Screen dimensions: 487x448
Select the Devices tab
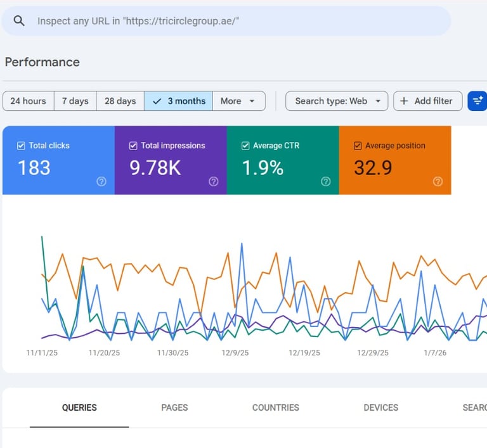click(x=380, y=407)
